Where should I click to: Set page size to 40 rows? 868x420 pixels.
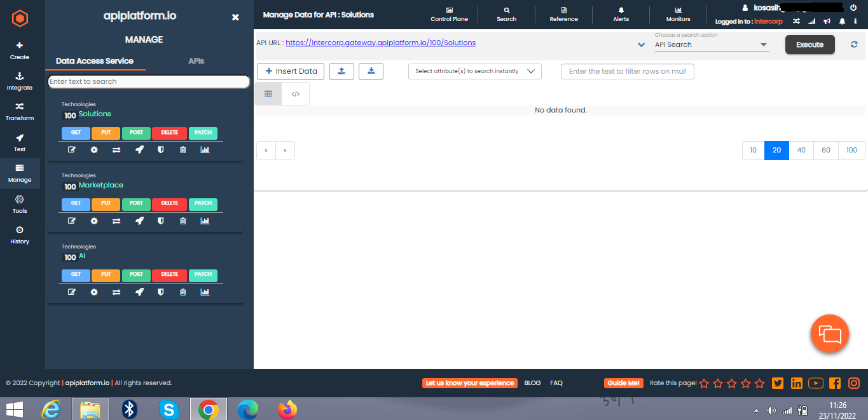point(801,151)
